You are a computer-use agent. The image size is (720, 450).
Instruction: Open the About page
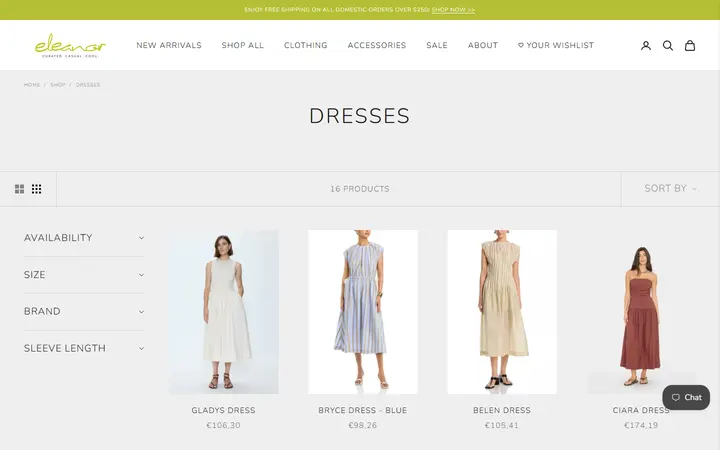(483, 45)
